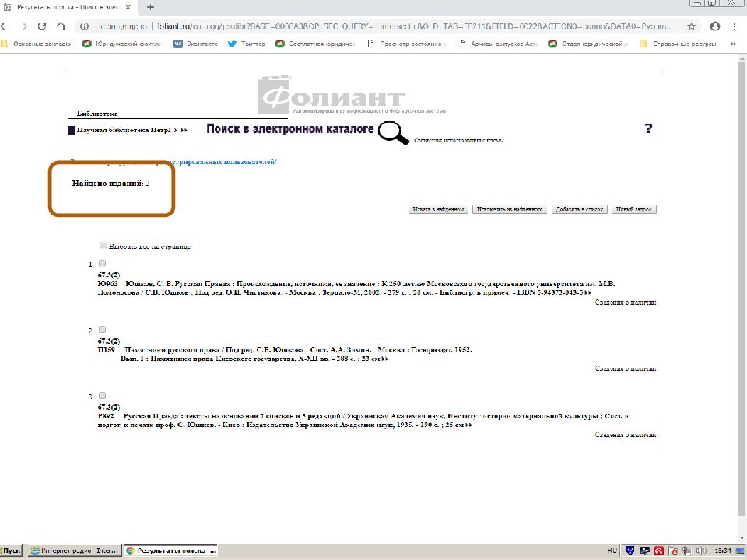Open help via the question mark icon
747x560 pixels.
coord(648,129)
